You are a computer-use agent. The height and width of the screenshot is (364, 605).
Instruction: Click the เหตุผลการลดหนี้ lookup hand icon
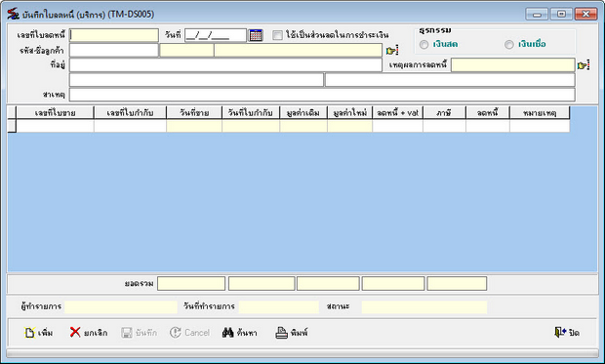click(584, 65)
